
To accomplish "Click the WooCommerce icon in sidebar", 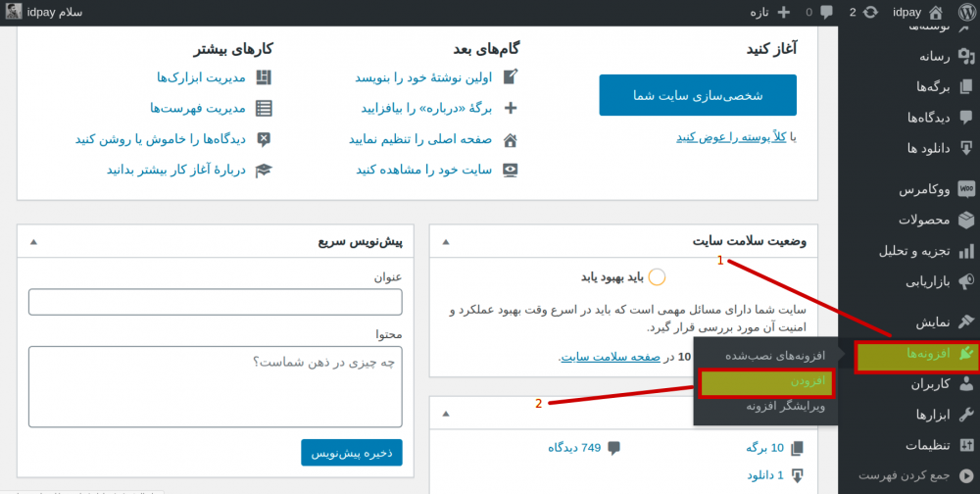I will point(965,187).
